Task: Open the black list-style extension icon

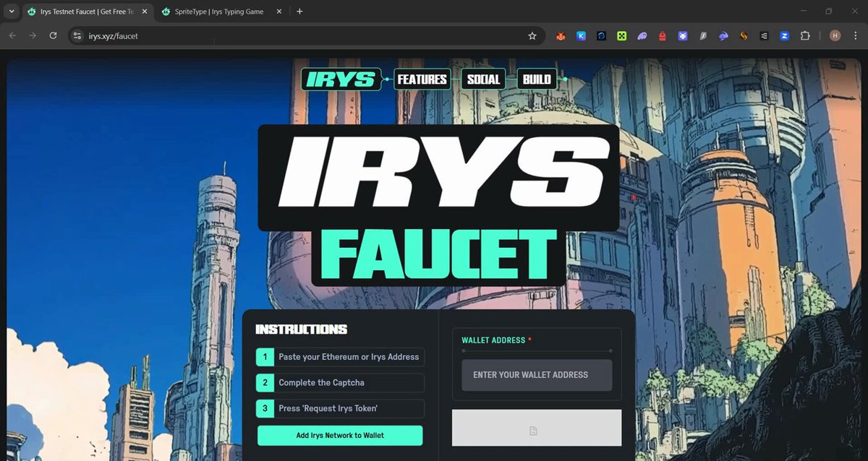Action: (x=764, y=35)
